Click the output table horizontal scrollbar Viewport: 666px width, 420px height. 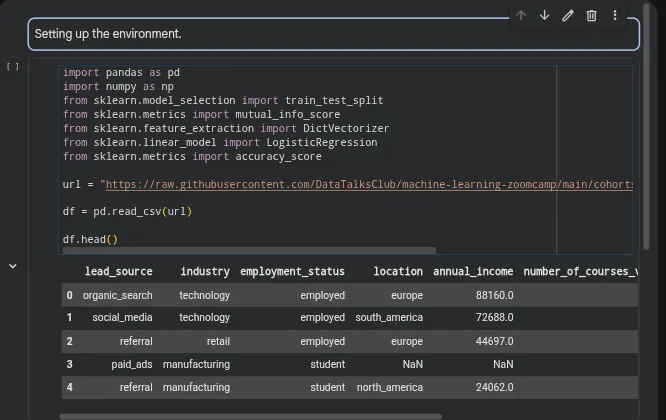pos(251,417)
